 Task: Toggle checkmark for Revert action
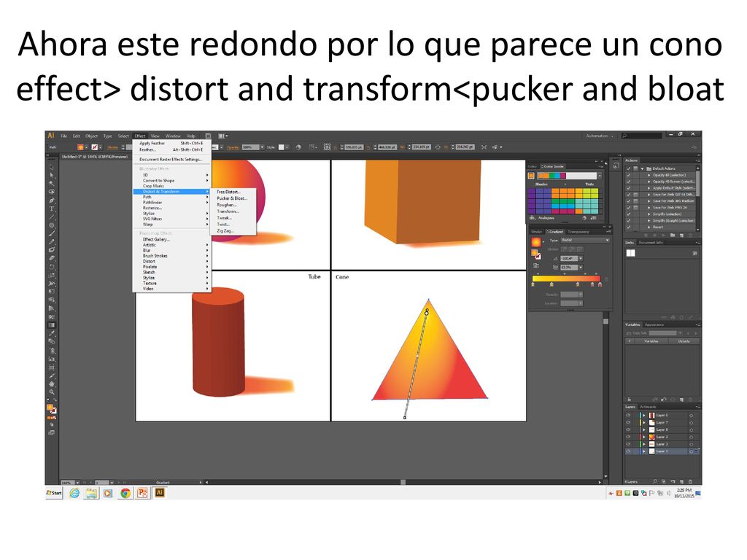click(629, 227)
